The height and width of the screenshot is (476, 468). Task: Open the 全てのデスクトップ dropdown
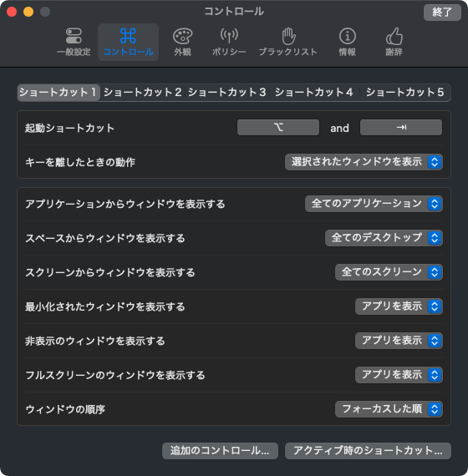pos(384,238)
